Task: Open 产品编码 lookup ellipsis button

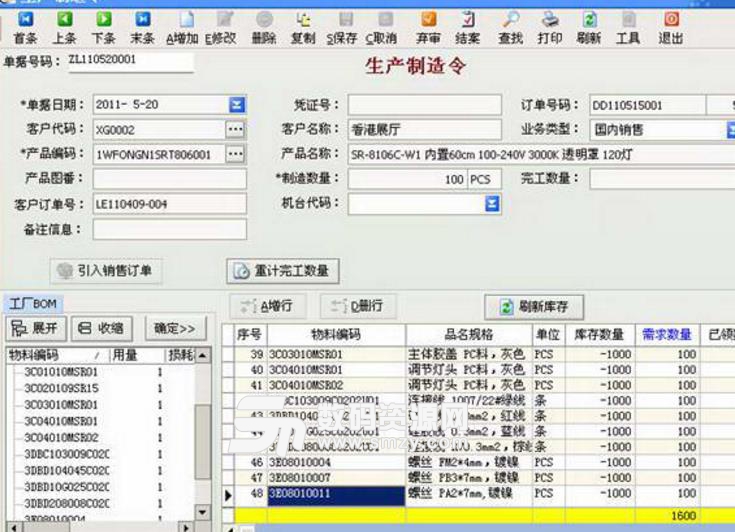Action: pos(235,154)
